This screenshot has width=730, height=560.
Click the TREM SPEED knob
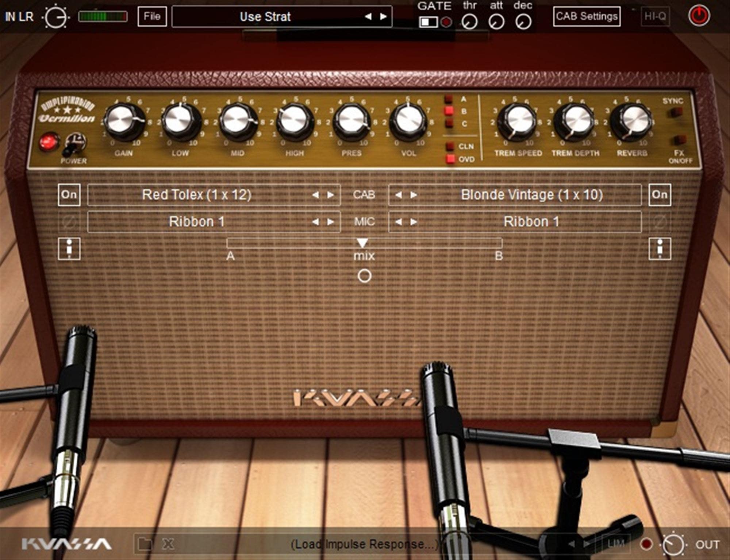click(516, 121)
